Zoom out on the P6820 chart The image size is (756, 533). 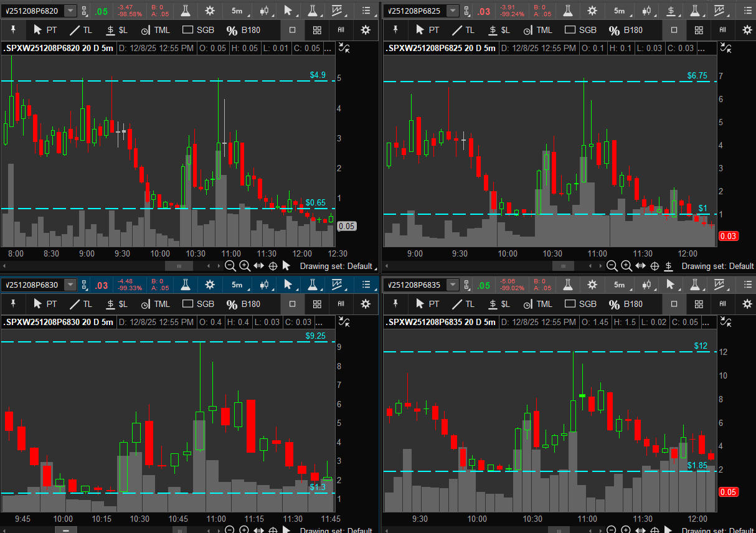230,266
